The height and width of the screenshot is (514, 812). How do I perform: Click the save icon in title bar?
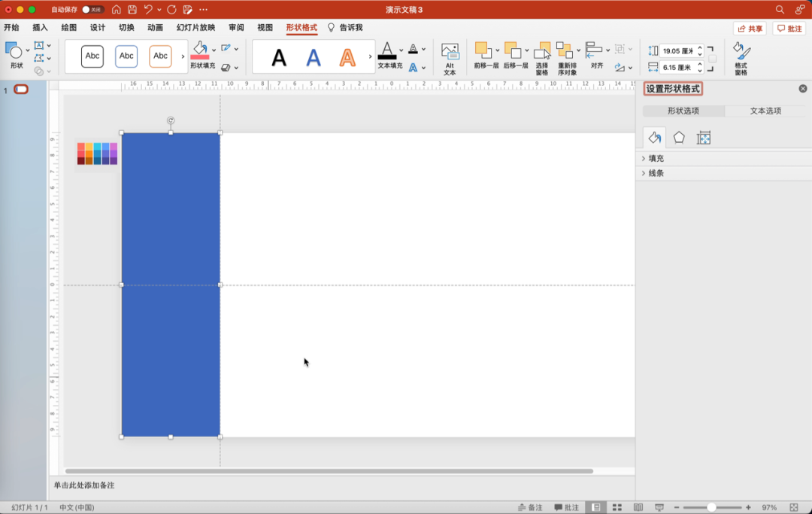pos(132,9)
